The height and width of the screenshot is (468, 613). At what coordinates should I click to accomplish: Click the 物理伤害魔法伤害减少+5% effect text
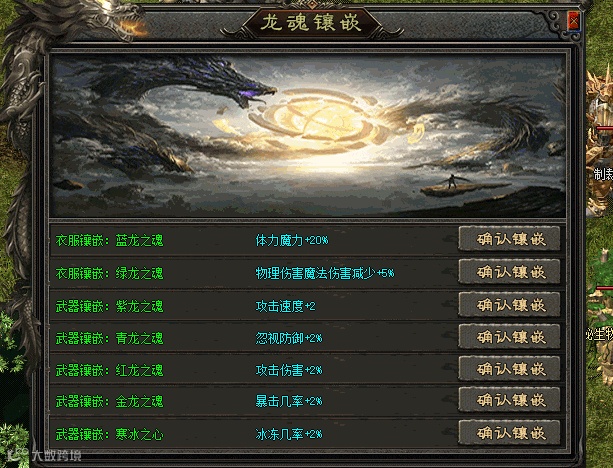[324, 273]
